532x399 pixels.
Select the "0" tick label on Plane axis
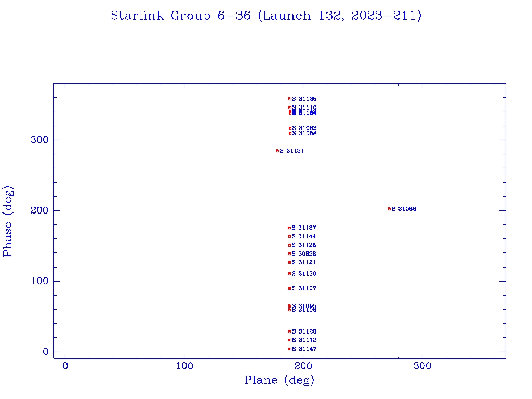65,366
